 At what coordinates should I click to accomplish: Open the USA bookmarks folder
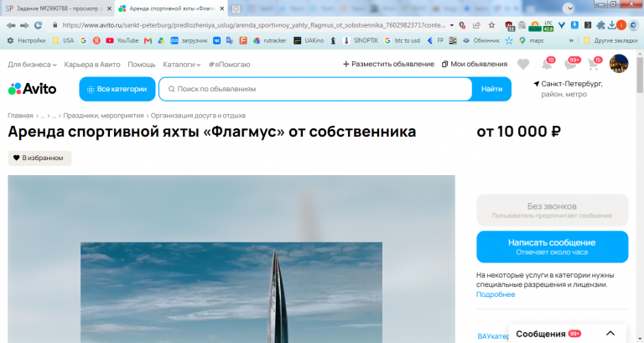63,40
